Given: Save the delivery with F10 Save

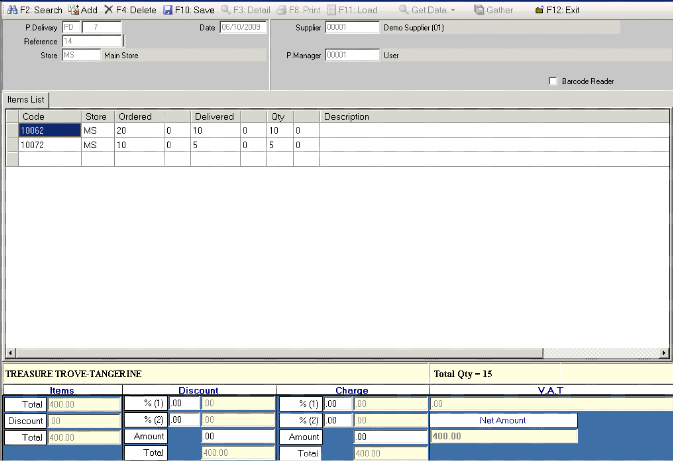Looking at the screenshot, I should 167,9.
